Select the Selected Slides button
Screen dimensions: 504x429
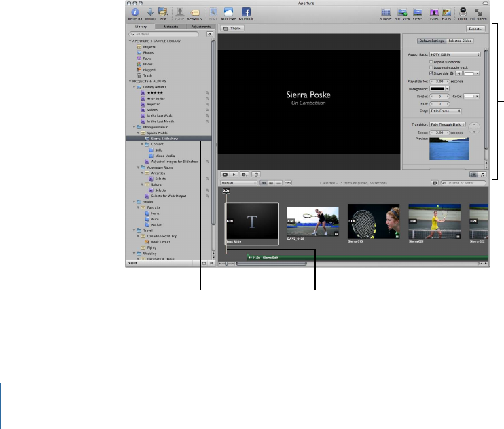coord(461,41)
